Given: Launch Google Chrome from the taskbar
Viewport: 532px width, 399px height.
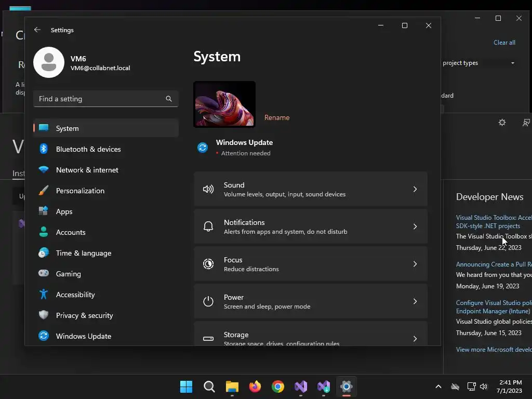Looking at the screenshot, I should (x=278, y=387).
